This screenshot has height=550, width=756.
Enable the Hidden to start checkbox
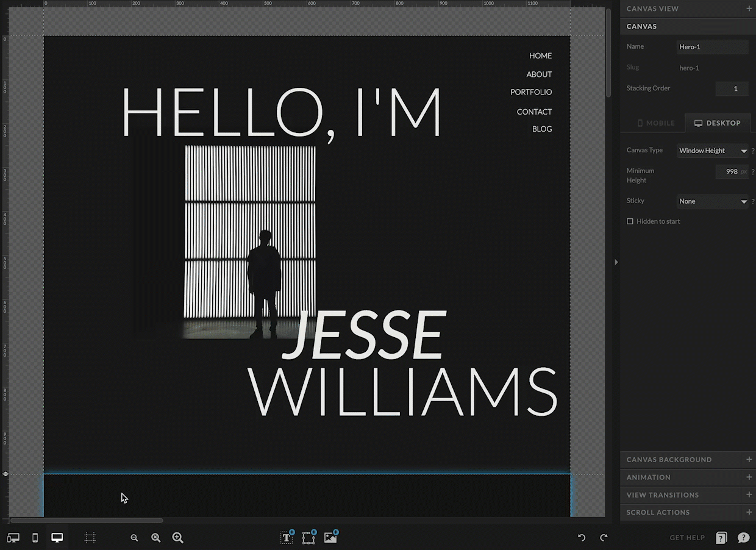pos(630,221)
